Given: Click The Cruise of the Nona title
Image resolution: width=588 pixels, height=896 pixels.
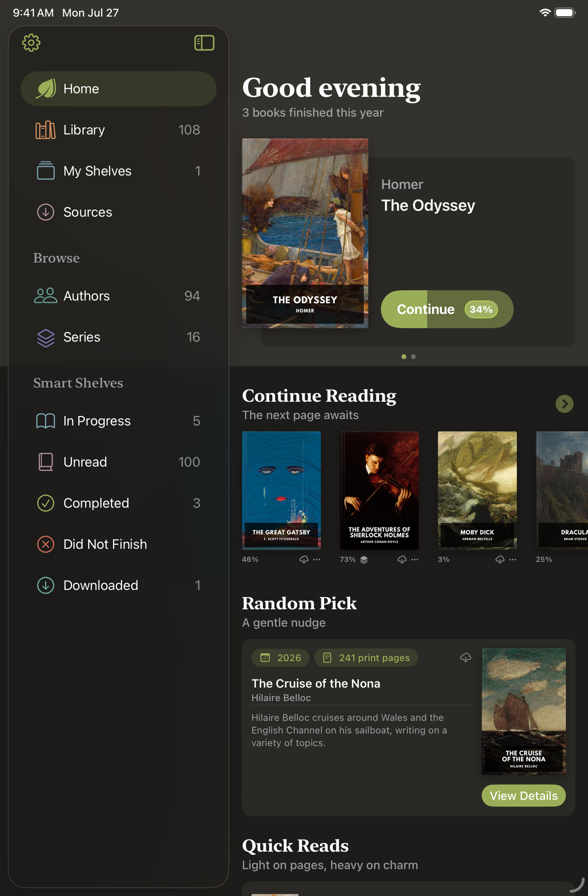Looking at the screenshot, I should (316, 683).
